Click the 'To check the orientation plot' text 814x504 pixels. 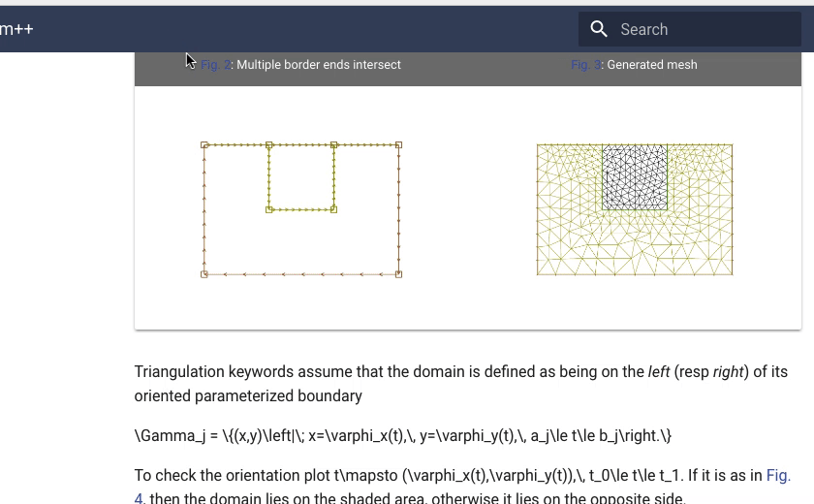pyautogui.click(x=232, y=476)
